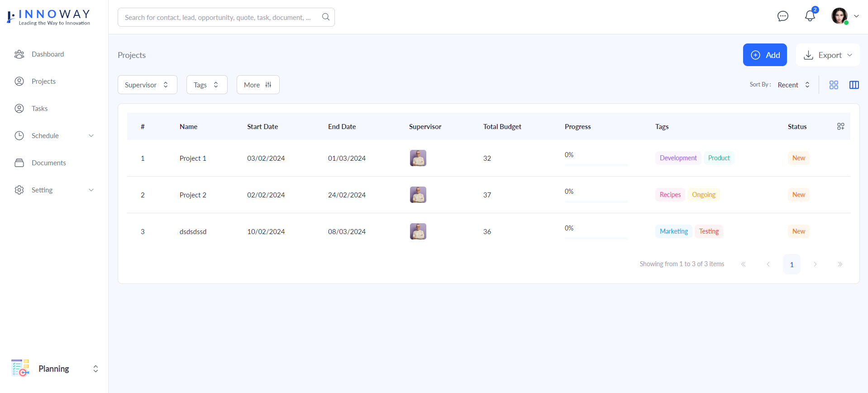Open the column settings icon in table header
Image resolution: width=868 pixels, height=393 pixels.
840,126
